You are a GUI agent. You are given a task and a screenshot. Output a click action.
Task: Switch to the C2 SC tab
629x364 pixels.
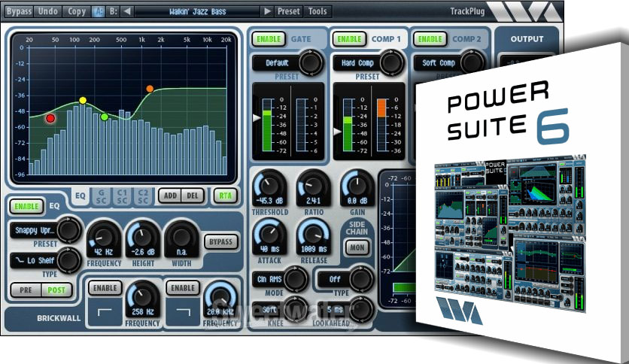pos(143,196)
